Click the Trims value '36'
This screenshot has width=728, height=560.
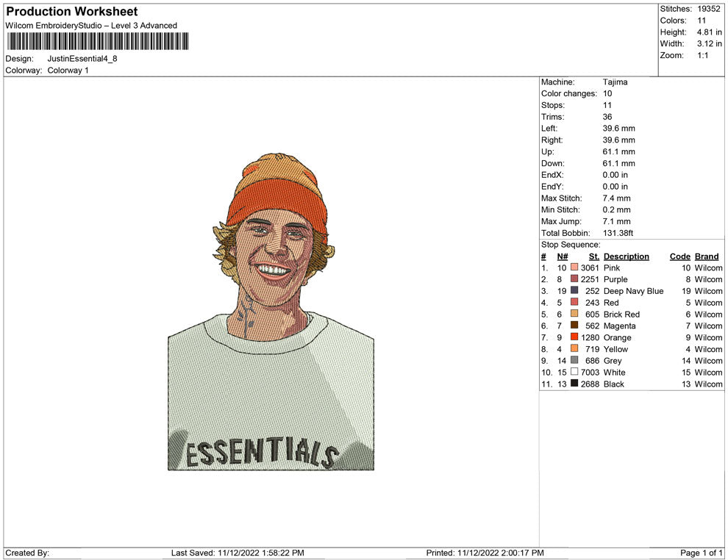607,117
